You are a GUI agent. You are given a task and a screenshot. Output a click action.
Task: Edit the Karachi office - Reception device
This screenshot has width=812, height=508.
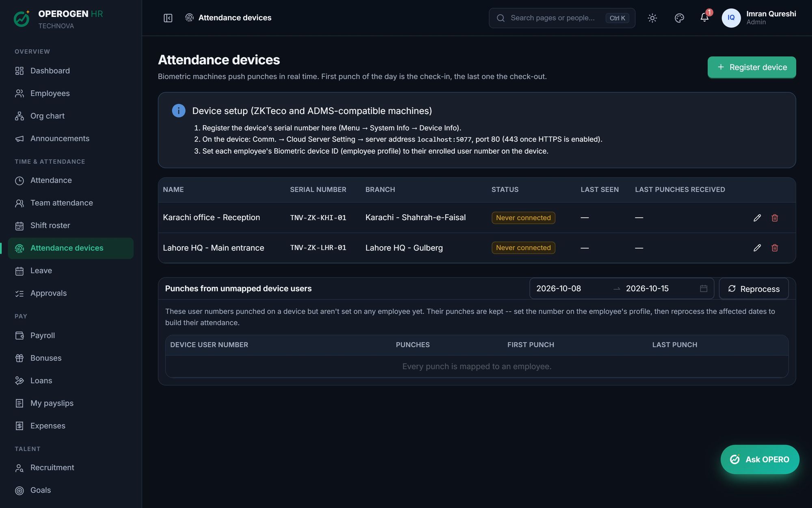click(757, 218)
